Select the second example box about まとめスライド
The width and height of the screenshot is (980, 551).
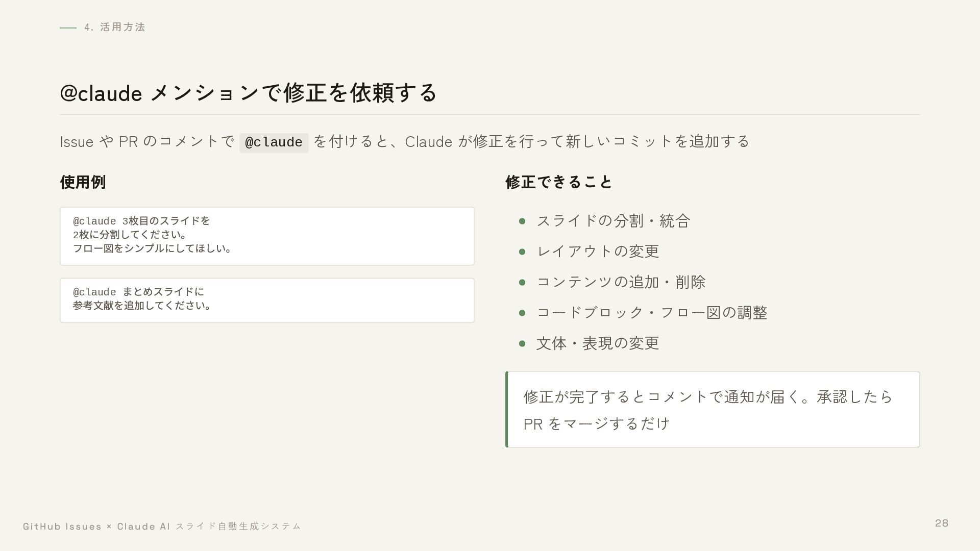267,300
